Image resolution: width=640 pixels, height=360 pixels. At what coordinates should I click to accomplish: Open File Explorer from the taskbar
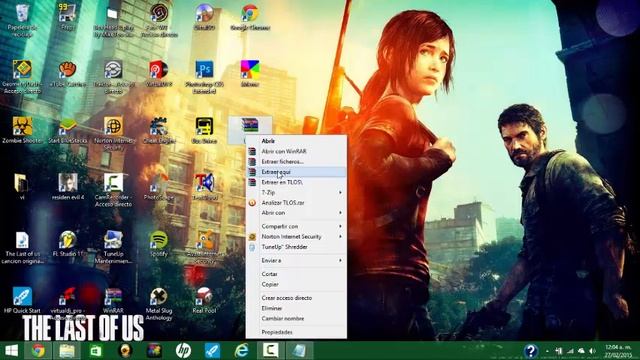point(67,351)
